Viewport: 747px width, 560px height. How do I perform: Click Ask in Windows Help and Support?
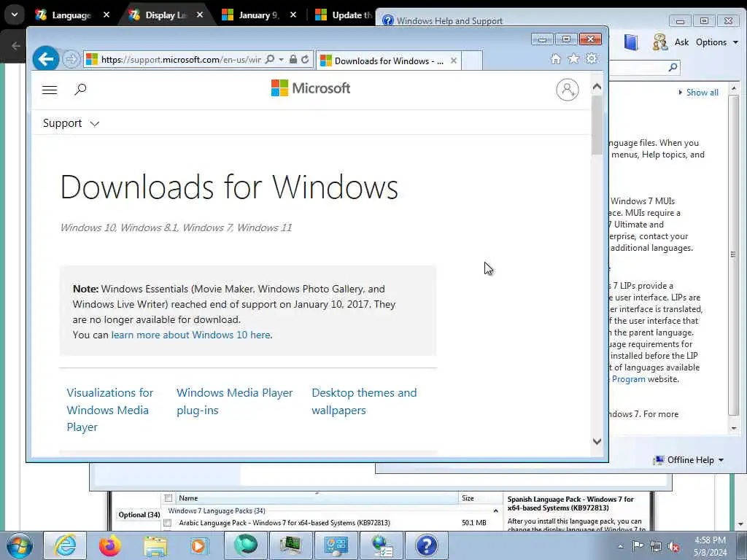(681, 42)
